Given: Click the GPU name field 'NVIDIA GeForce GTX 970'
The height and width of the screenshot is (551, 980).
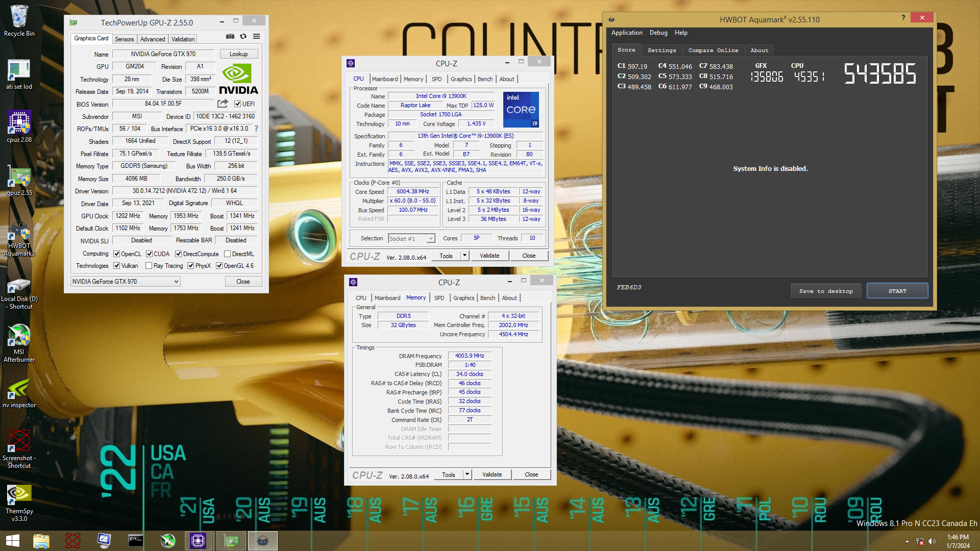Looking at the screenshot, I should click(163, 54).
